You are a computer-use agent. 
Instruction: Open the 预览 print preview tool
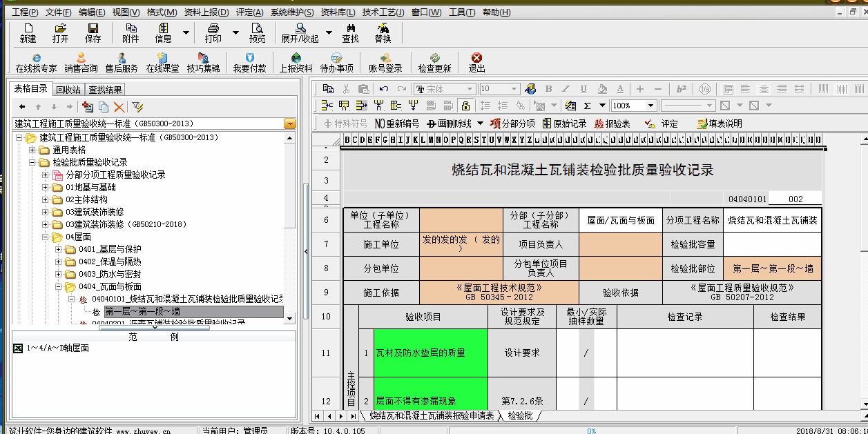pos(257,32)
